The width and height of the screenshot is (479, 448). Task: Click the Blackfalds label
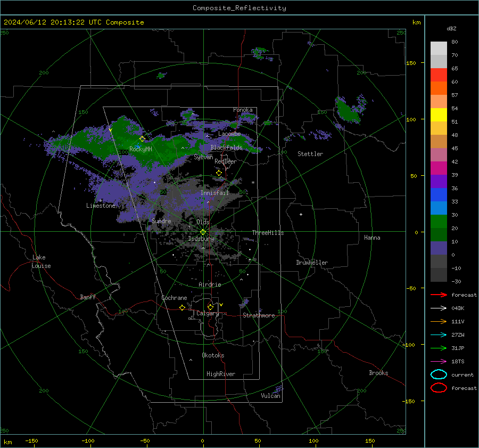click(226, 148)
